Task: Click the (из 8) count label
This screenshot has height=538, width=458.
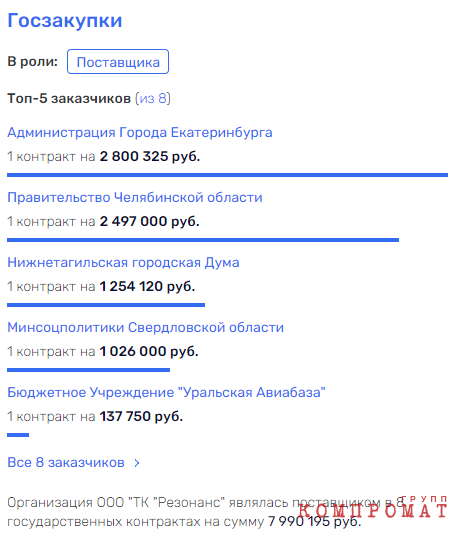Action: tap(153, 99)
